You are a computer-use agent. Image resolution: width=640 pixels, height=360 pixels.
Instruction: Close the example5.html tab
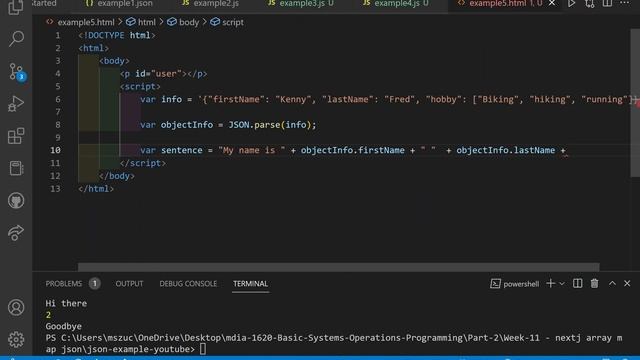tap(552, 3)
